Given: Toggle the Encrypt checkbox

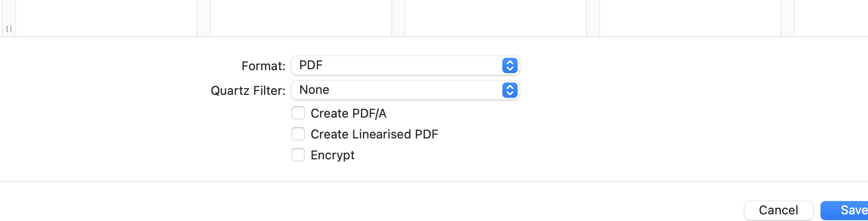Looking at the screenshot, I should pos(298,155).
